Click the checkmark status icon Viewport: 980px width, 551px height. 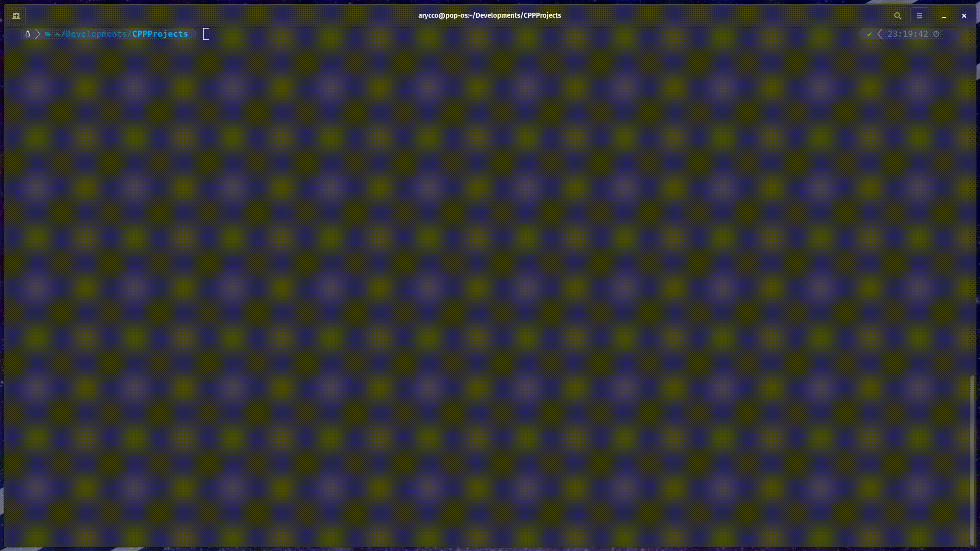pos(869,34)
